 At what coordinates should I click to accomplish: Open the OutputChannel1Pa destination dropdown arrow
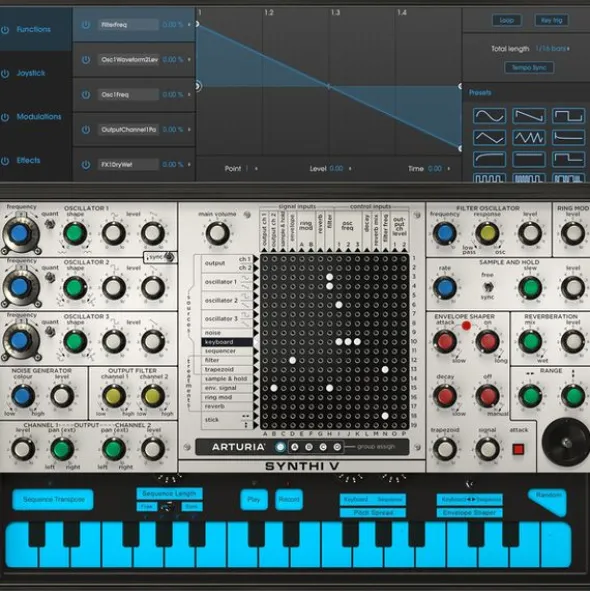point(189,129)
